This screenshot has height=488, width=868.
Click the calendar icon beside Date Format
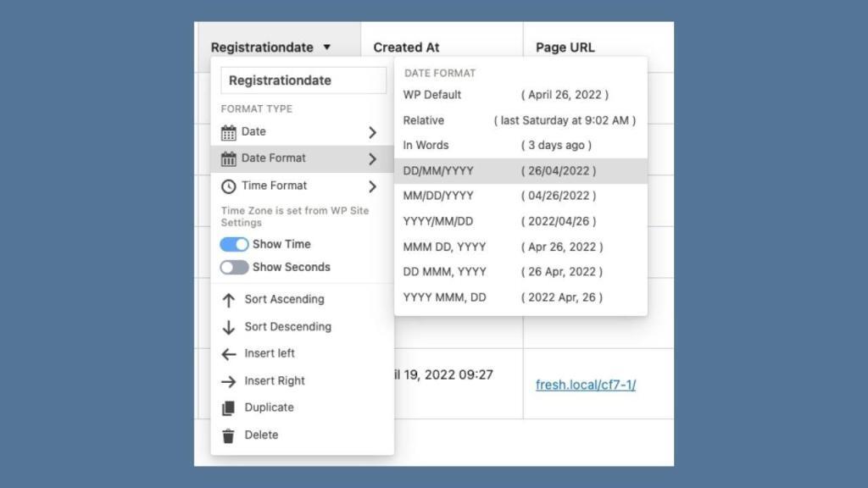(229, 158)
